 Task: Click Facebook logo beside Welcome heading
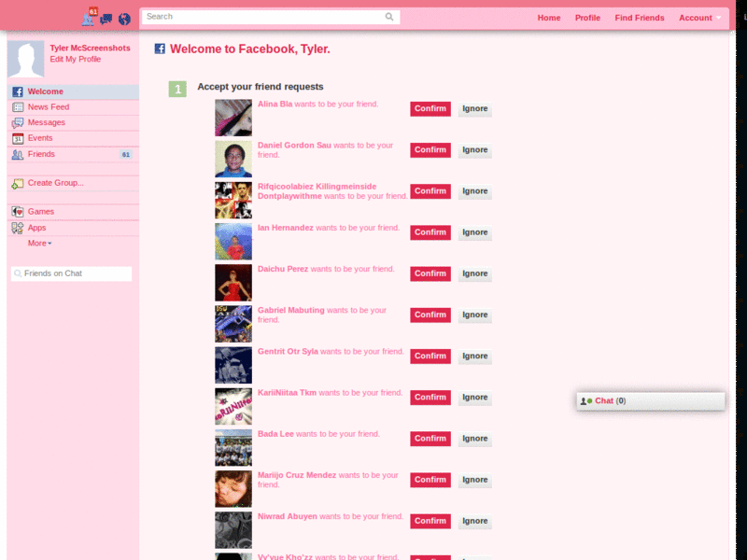160,49
